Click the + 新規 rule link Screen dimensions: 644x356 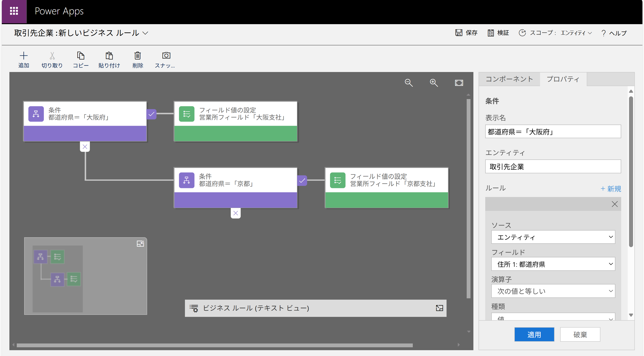(x=610, y=189)
